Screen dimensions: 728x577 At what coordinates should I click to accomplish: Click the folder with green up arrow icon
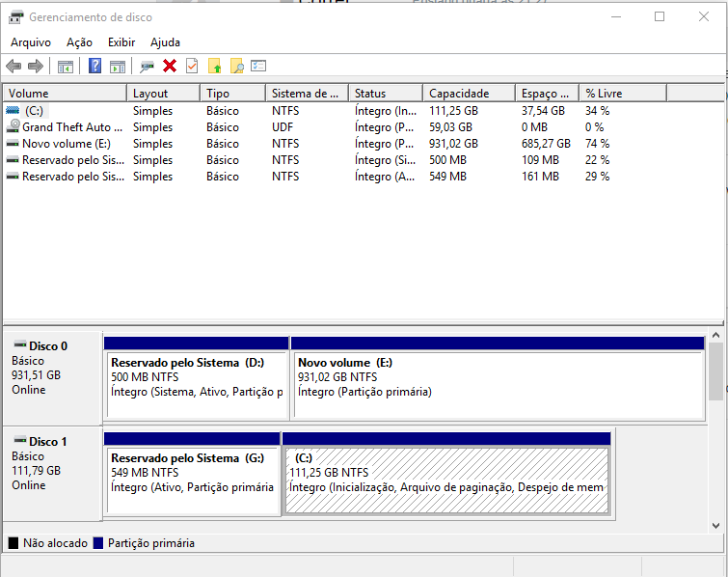click(x=214, y=66)
